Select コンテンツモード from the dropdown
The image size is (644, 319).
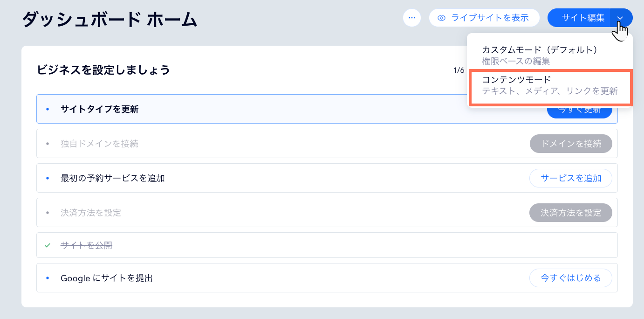click(550, 85)
